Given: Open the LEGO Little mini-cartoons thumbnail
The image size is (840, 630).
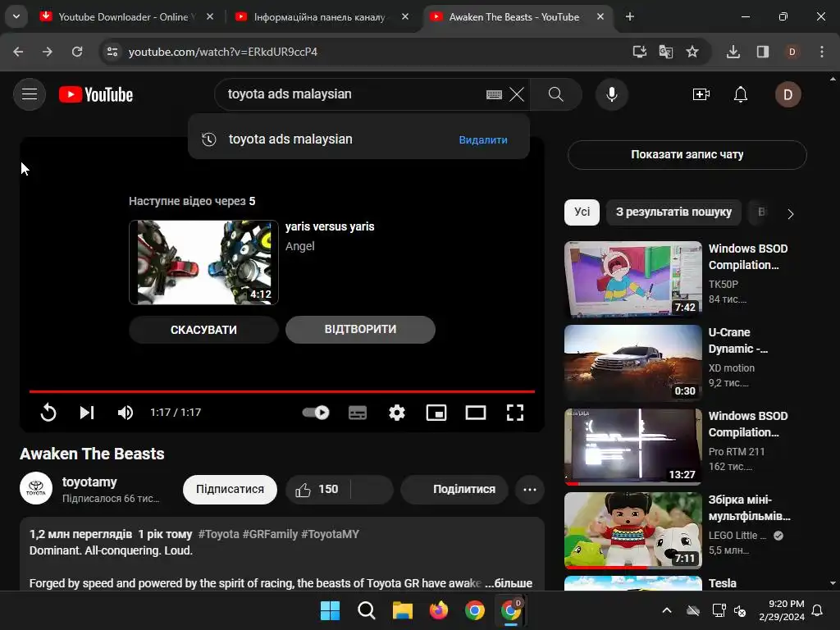Looking at the screenshot, I should click(632, 531).
